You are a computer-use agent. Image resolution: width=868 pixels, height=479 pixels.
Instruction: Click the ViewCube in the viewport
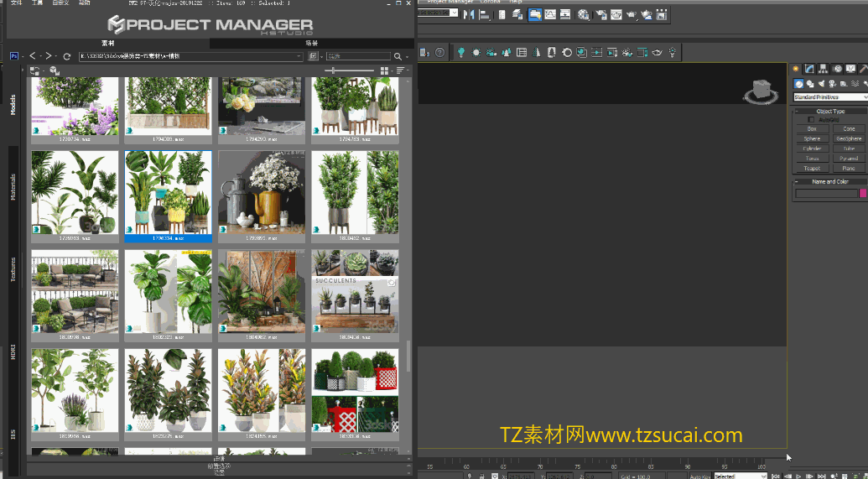(761, 91)
